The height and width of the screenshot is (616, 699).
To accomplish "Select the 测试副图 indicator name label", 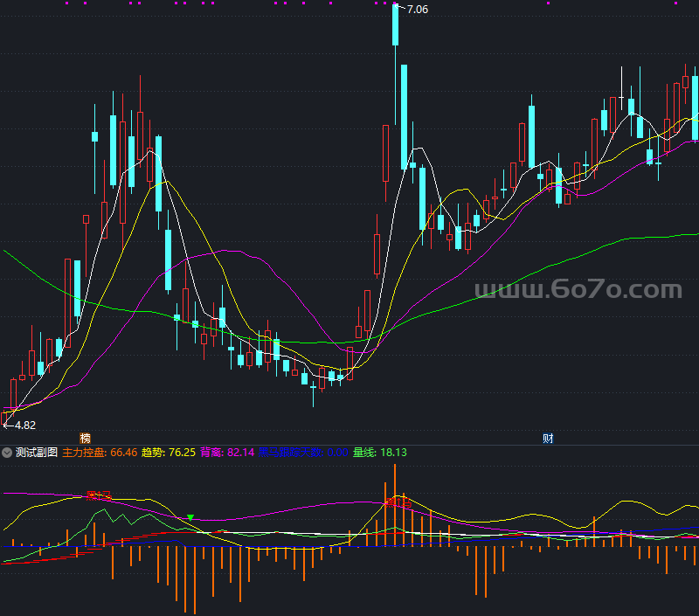I will click(37, 453).
